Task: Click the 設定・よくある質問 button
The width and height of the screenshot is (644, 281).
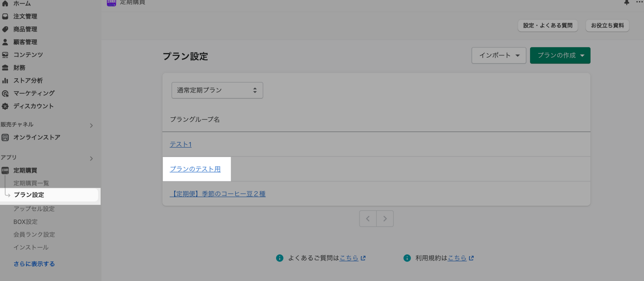Action: 548,26
